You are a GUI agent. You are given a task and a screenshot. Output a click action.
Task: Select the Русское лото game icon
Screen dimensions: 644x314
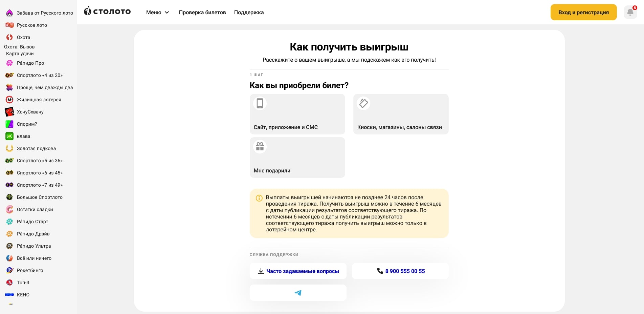[x=9, y=25]
